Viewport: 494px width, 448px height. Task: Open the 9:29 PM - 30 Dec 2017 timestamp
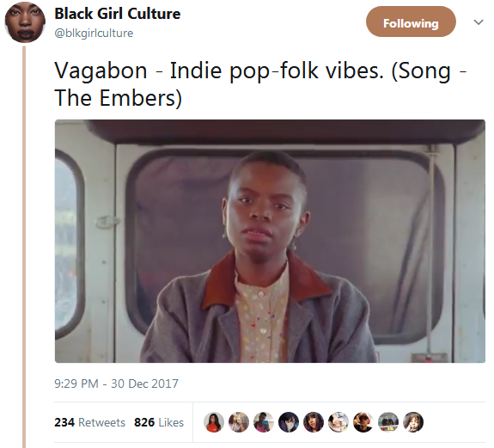coord(116,384)
